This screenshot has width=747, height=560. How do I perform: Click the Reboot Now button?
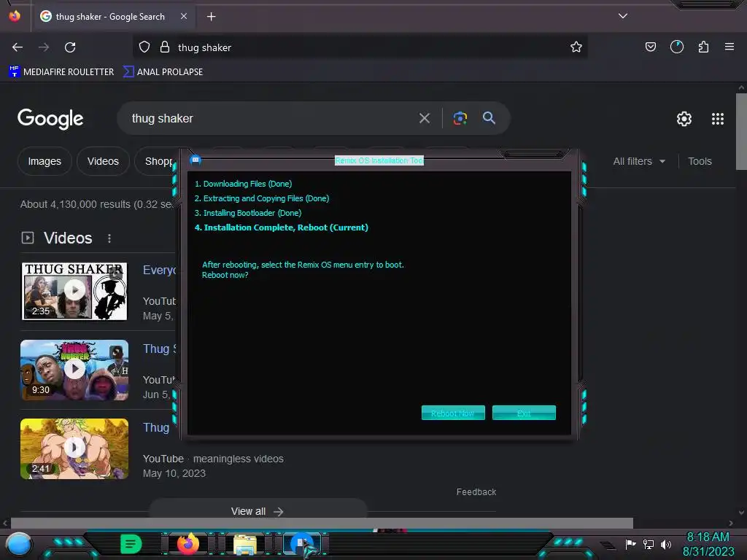coord(453,413)
